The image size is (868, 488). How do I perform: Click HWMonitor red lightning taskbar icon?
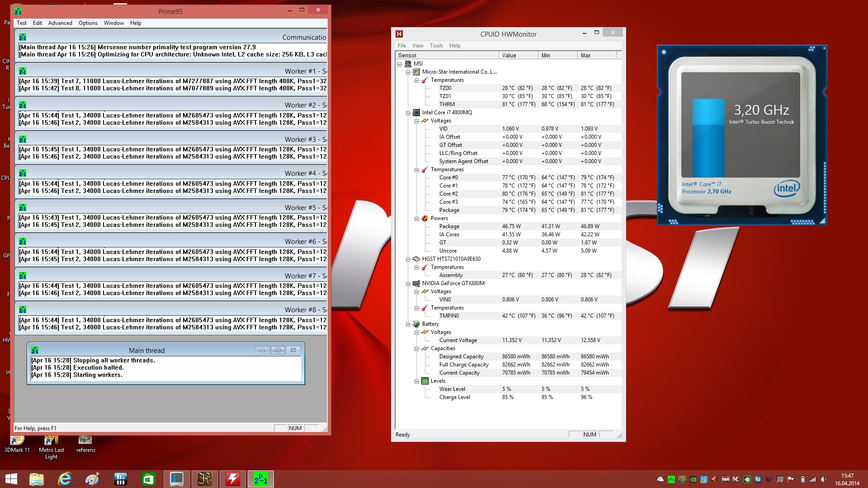click(x=232, y=479)
